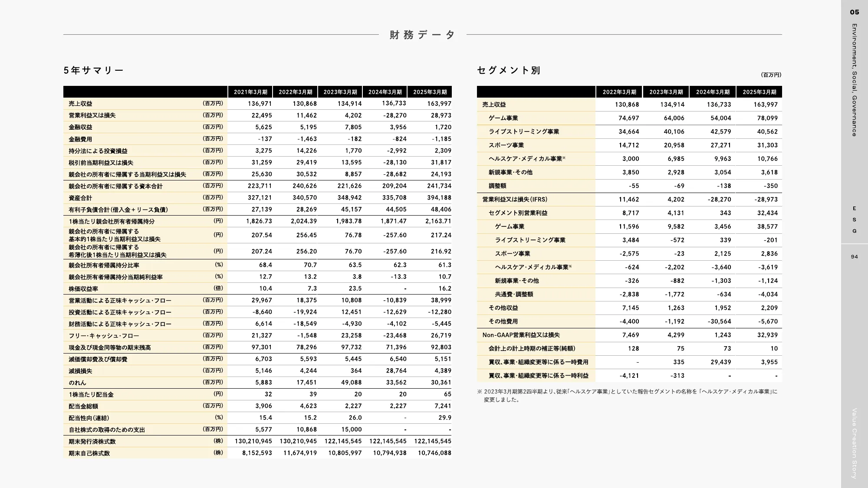The height and width of the screenshot is (488, 868).
Task: Click the 財務データ page title
Action: click(x=420, y=35)
